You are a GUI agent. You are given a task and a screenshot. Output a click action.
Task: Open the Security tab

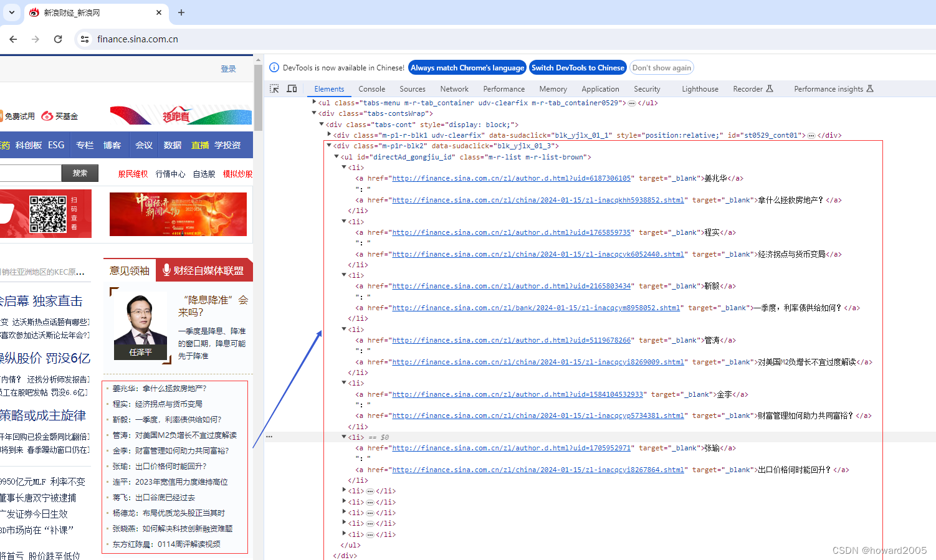point(647,89)
